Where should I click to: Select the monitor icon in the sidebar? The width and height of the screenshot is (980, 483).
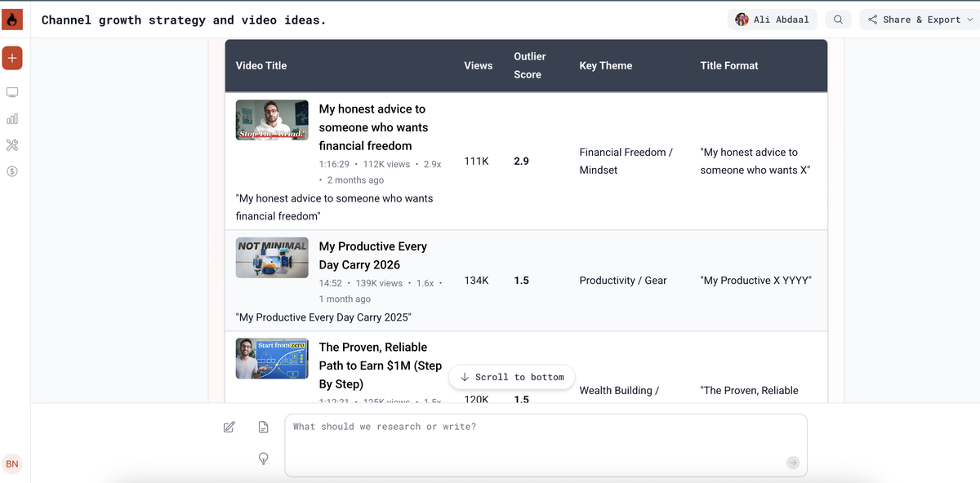[11, 91]
